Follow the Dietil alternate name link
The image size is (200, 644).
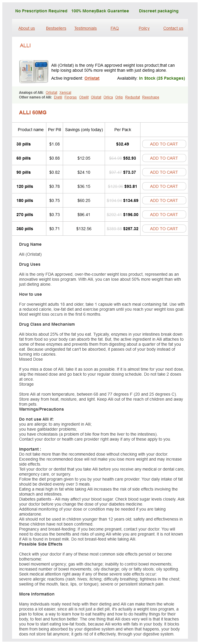[x=58, y=97]
